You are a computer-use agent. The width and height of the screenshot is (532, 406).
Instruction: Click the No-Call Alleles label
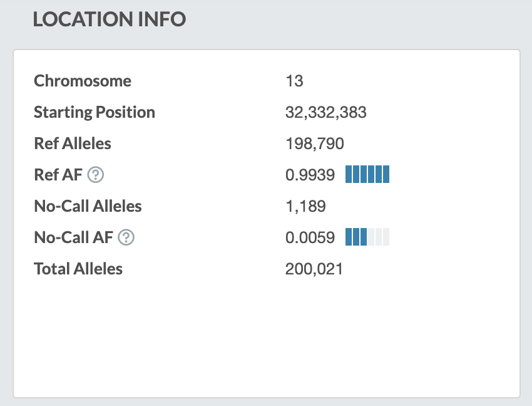[88, 206]
